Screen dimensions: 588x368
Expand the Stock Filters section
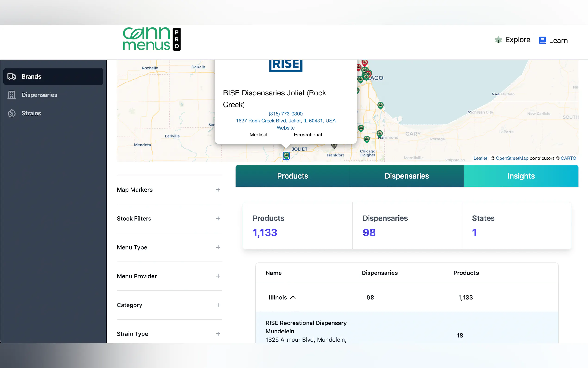coord(218,219)
